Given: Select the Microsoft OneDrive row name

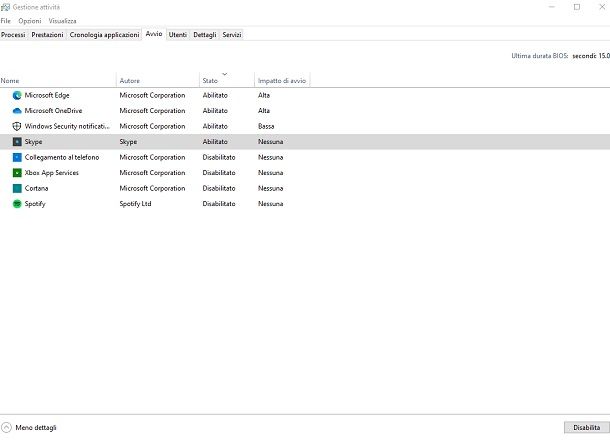Looking at the screenshot, I should click(x=53, y=111).
